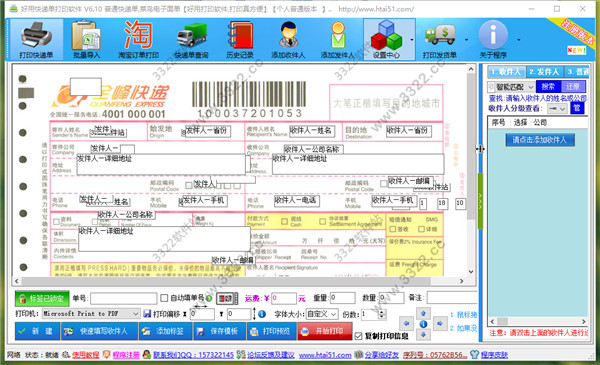
Task: Click the waybill vertical scrollbar down arrow
Action: point(471,272)
